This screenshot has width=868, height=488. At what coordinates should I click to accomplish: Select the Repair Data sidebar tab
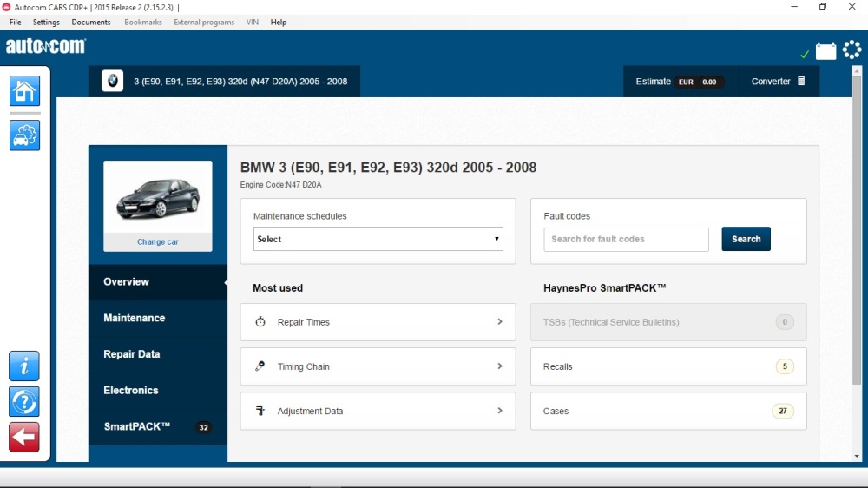[131, 354]
